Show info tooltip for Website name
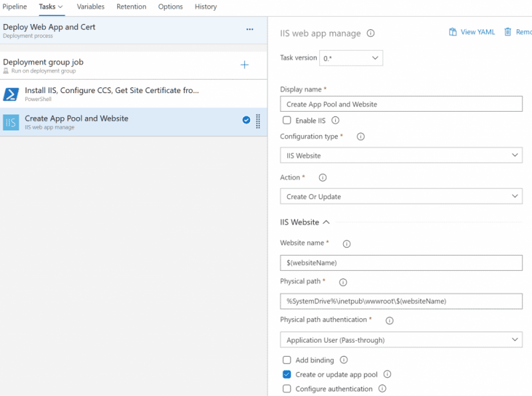 pos(346,244)
